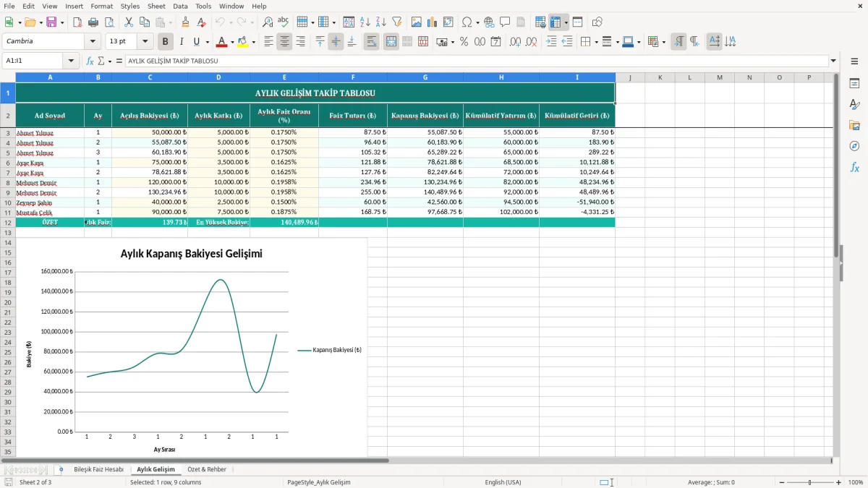Open Special Character dropdown arrow
This screenshot has height=488, width=868.
[x=477, y=22]
